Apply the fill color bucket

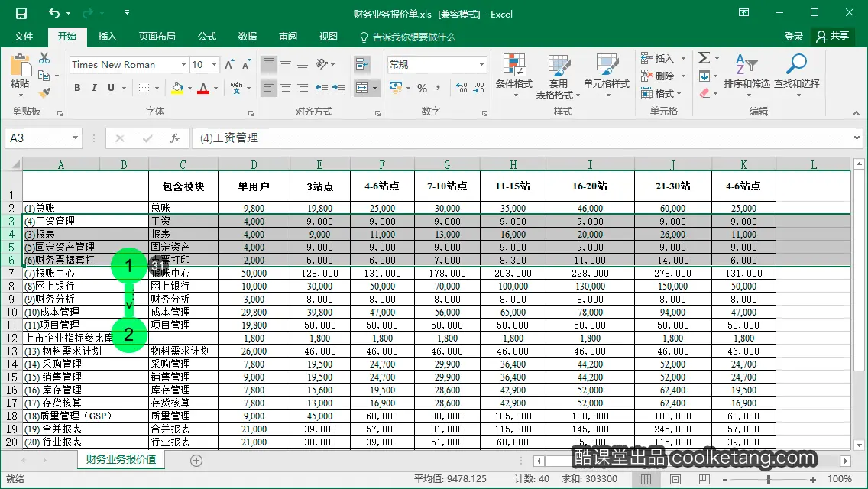tap(177, 88)
